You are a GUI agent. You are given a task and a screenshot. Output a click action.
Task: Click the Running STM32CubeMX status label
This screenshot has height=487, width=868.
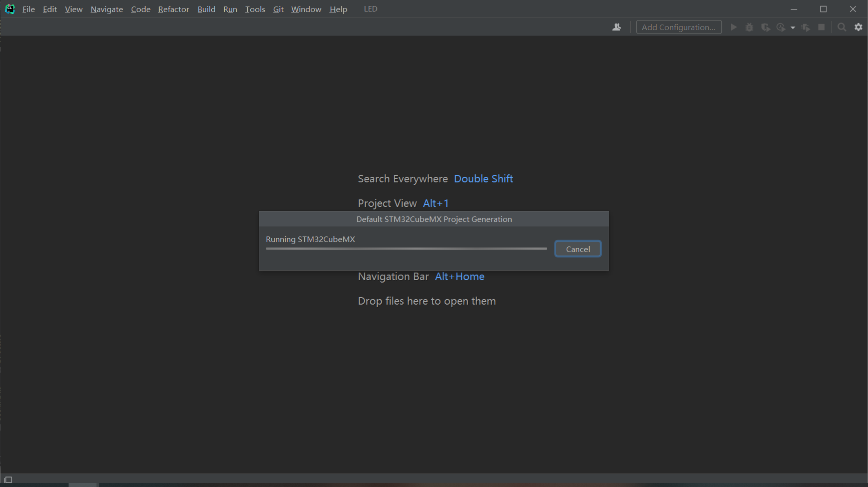coord(310,239)
